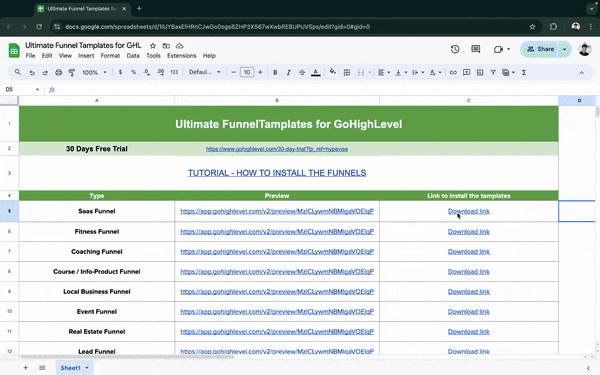This screenshot has height=375, width=600.
Task: Open the Insert menu
Action: pyautogui.click(x=86, y=56)
